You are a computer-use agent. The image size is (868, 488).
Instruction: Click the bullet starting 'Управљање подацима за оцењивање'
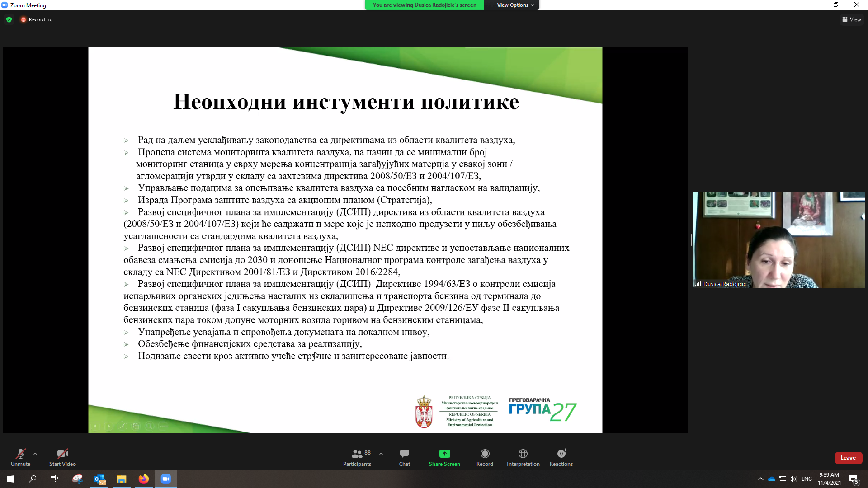(339, 188)
